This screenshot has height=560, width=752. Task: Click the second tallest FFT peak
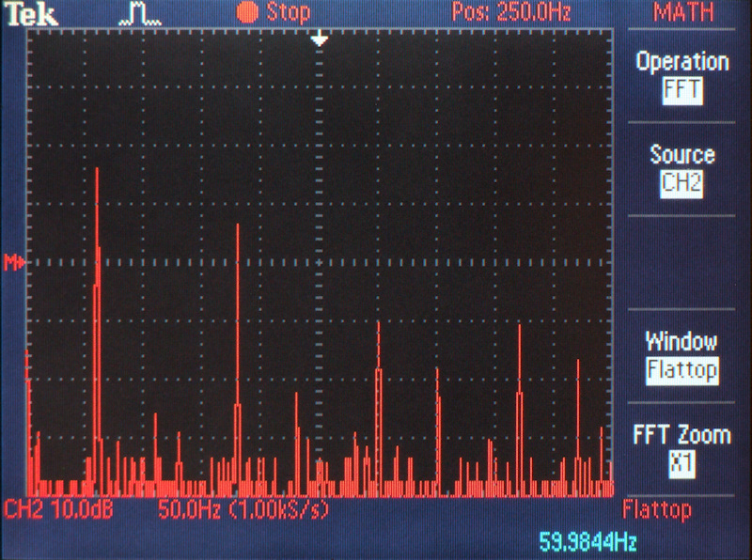(238, 360)
